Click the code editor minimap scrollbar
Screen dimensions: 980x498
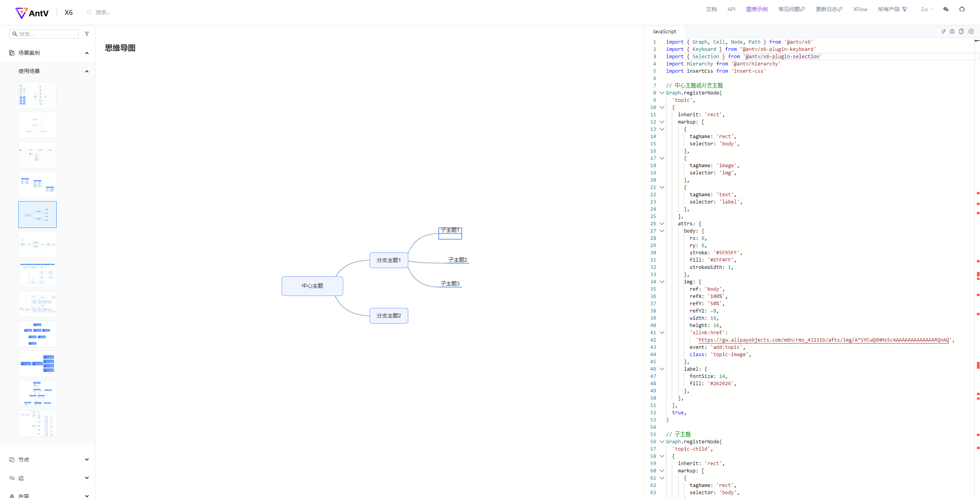(977, 268)
